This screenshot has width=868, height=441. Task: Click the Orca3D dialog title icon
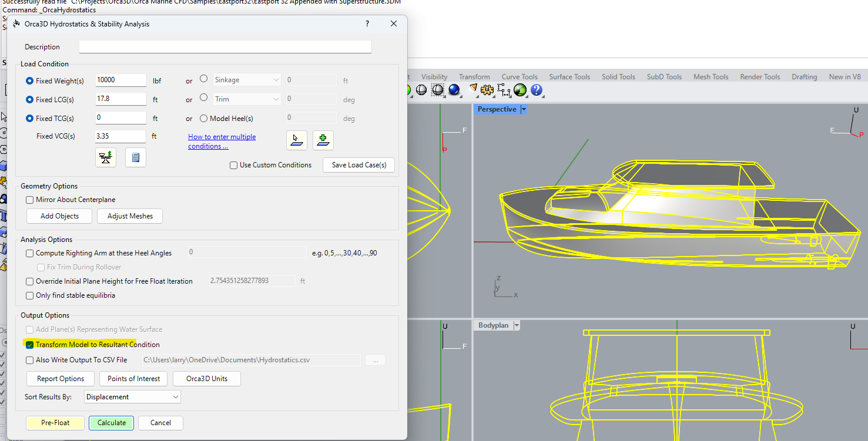(16, 24)
